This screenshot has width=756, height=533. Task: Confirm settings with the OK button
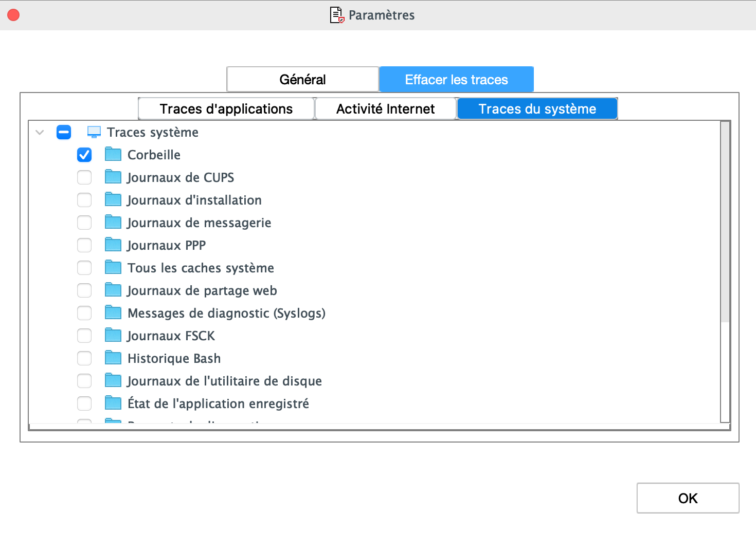click(x=688, y=498)
